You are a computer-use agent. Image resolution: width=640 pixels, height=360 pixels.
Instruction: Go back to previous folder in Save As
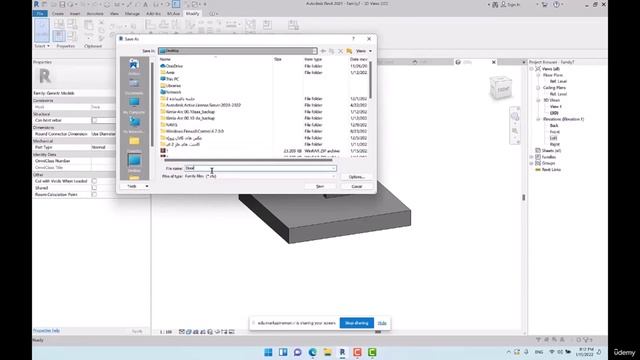[323, 51]
